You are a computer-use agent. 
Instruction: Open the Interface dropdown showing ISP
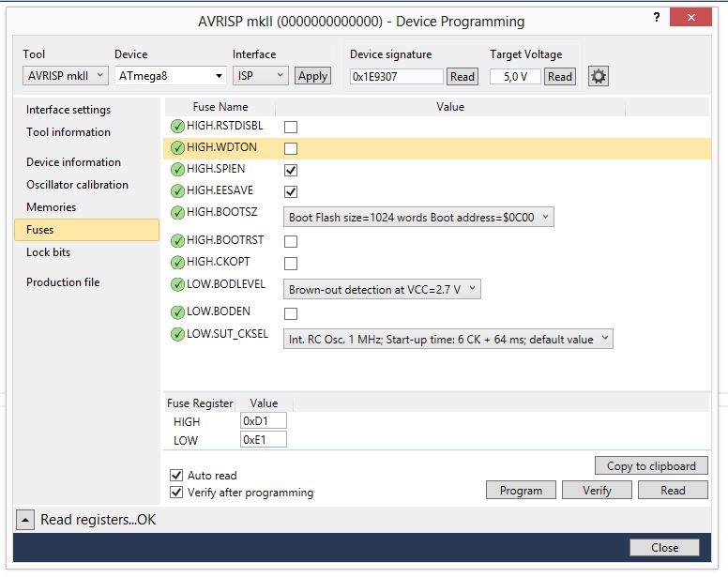(261, 76)
